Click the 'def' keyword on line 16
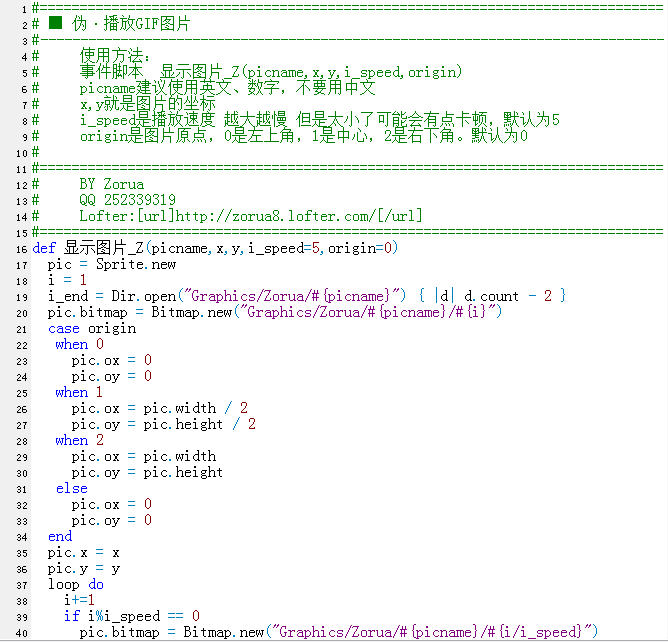The height and width of the screenshot is (642, 668). click(44, 248)
